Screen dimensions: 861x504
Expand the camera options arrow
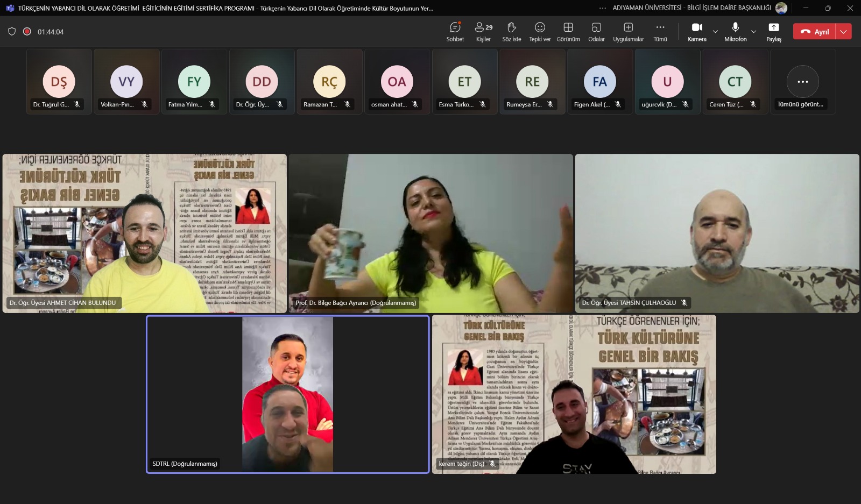pos(715,32)
